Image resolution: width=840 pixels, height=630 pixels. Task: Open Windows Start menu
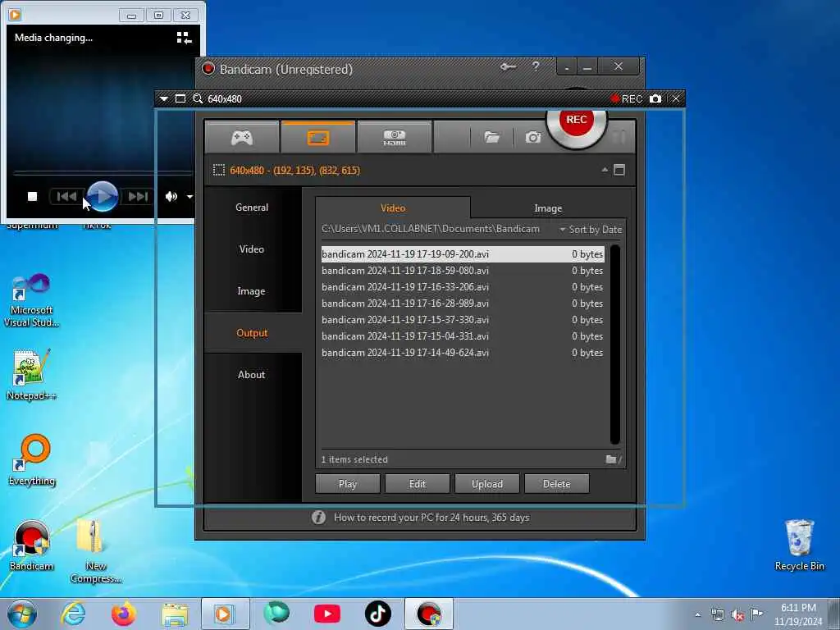click(22, 614)
